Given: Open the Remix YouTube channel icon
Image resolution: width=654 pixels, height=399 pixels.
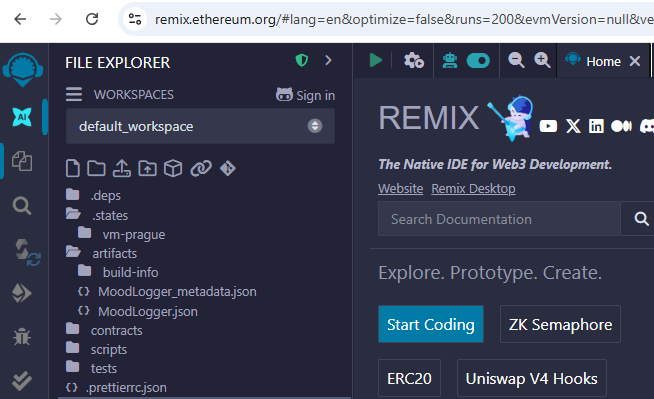Looking at the screenshot, I should (x=548, y=126).
